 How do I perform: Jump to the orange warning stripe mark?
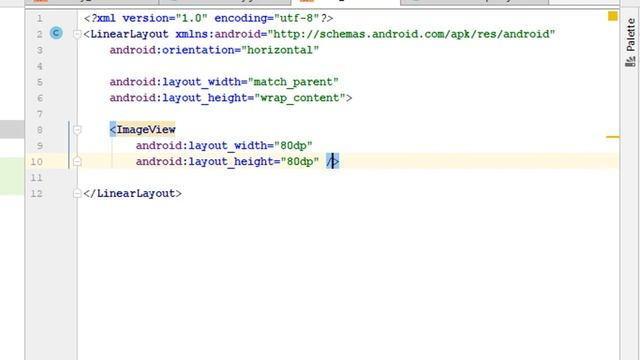click(x=612, y=137)
